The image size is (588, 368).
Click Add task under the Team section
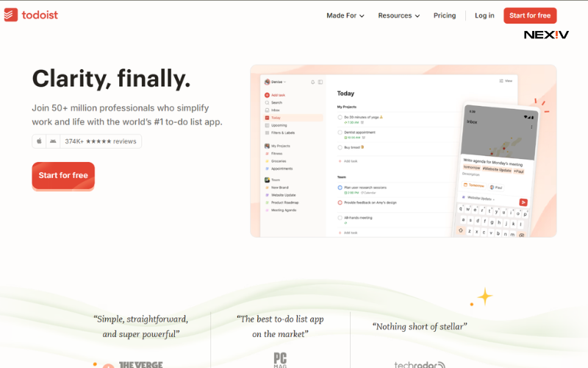(348, 233)
